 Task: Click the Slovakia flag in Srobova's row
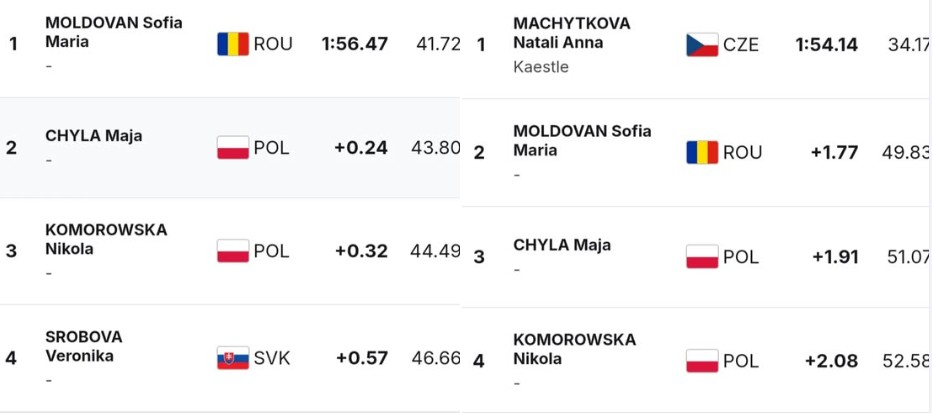pos(233,357)
